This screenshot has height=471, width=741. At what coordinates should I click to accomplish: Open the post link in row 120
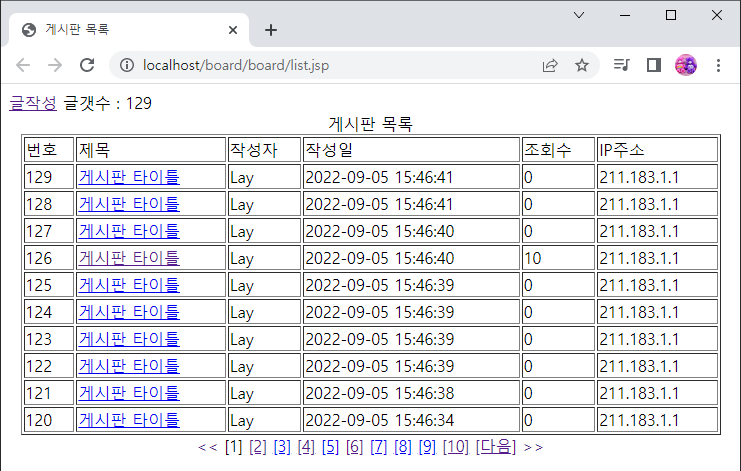129,420
